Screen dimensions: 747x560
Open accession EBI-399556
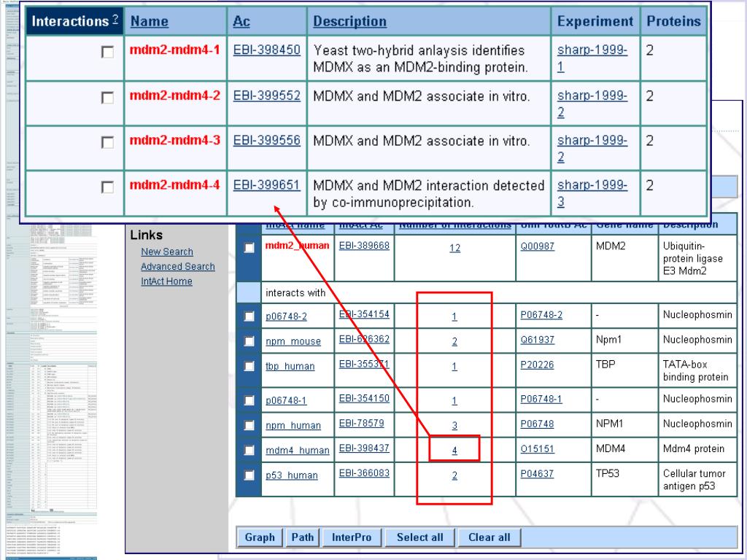(267, 141)
